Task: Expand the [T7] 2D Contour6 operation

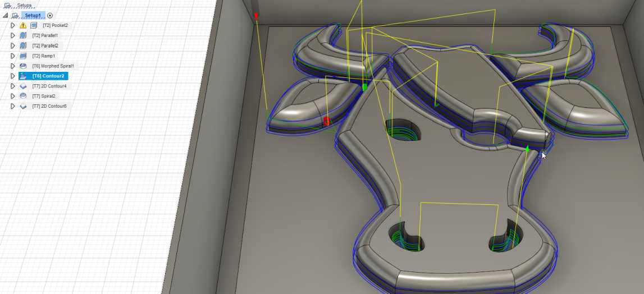Action: (x=13, y=107)
